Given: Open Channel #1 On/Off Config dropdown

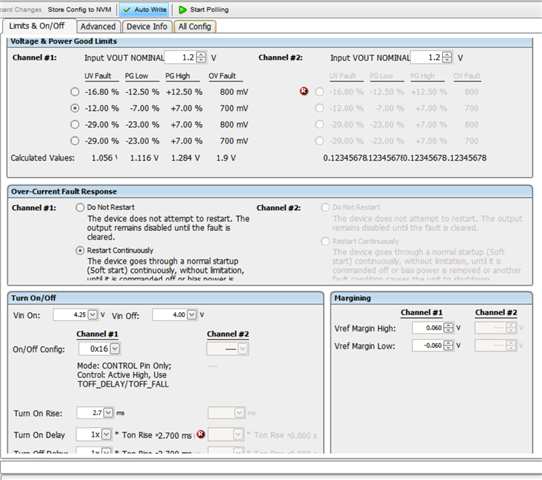Looking at the screenshot, I should click(115, 348).
